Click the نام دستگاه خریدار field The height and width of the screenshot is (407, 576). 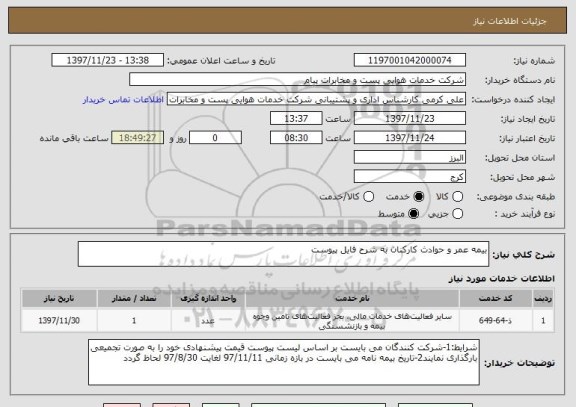(x=298, y=80)
